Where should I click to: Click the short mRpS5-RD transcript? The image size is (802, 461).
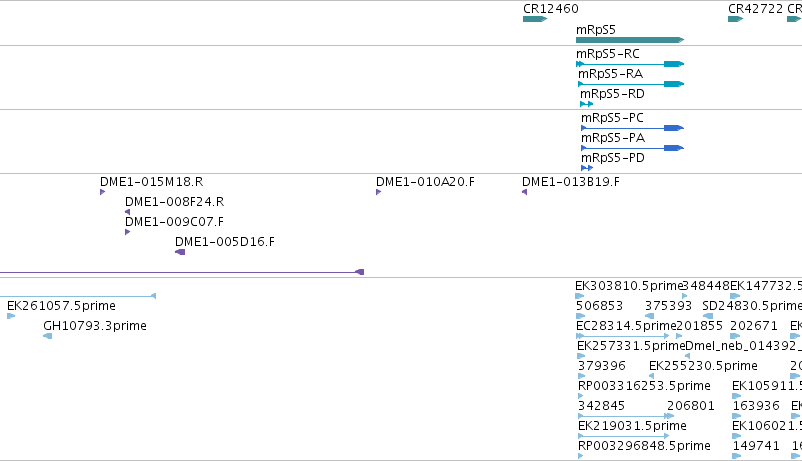[587, 104]
